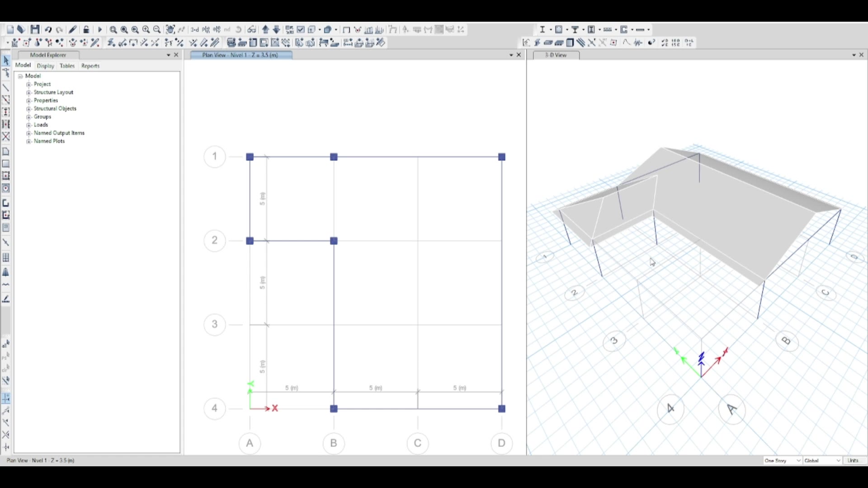
Task: Click the shear wall design C-shape icon
Action: 624,30
